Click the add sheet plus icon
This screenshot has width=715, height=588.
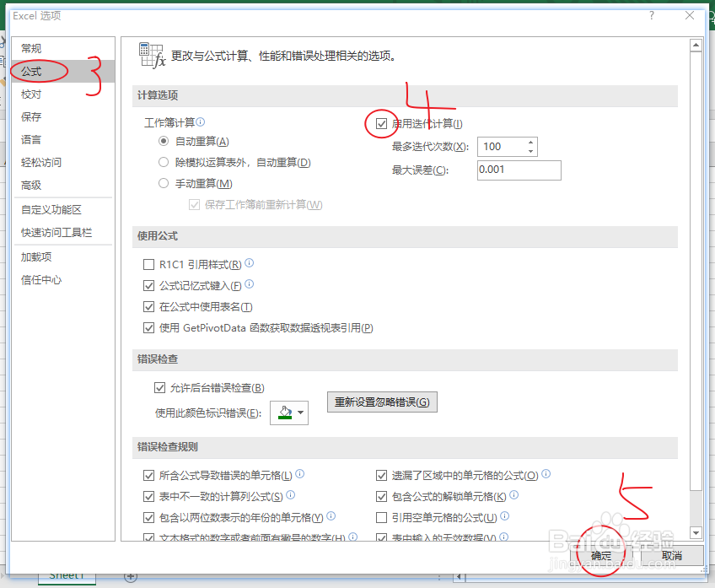click(131, 576)
